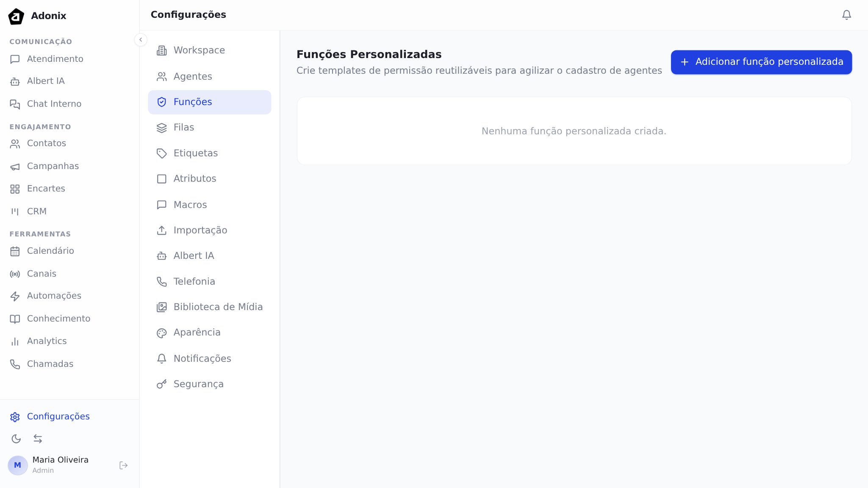Click the notification bell icon
Viewport: 868px width, 488px height.
click(x=846, y=14)
